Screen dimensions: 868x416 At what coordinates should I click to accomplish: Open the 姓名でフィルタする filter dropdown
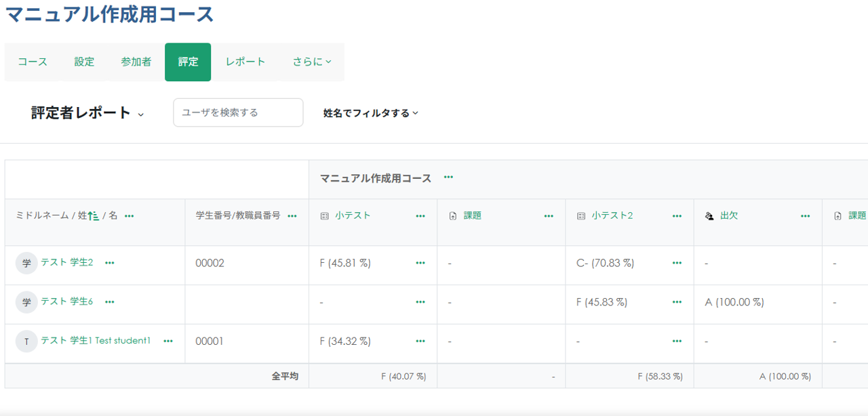pos(371,113)
